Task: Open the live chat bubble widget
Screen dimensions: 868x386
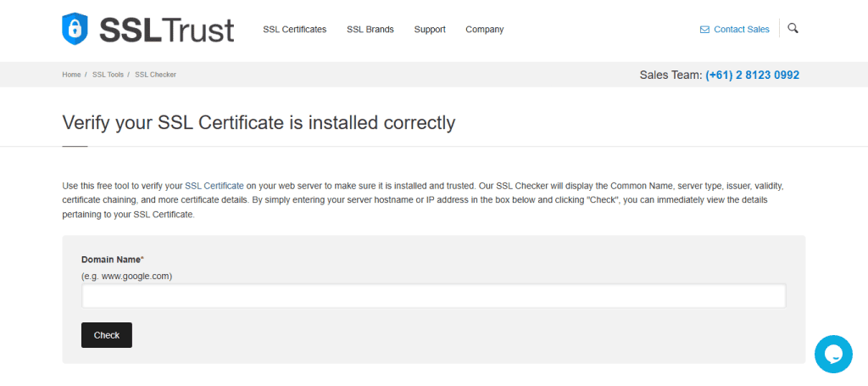Action: pyautogui.click(x=832, y=354)
